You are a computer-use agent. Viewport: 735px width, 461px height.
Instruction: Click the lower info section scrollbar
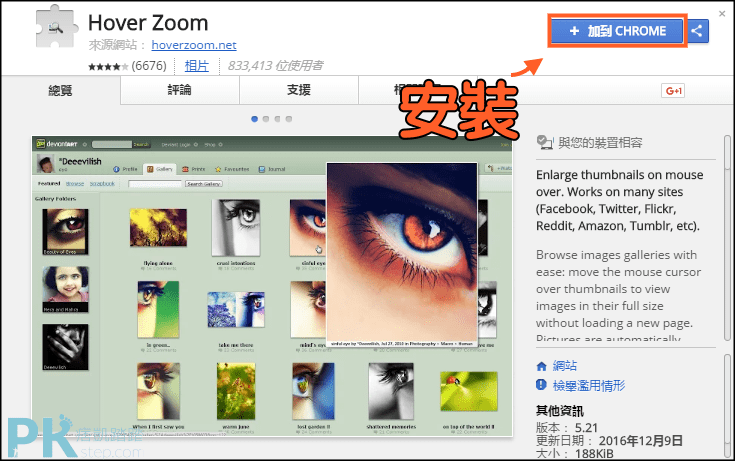point(728,406)
